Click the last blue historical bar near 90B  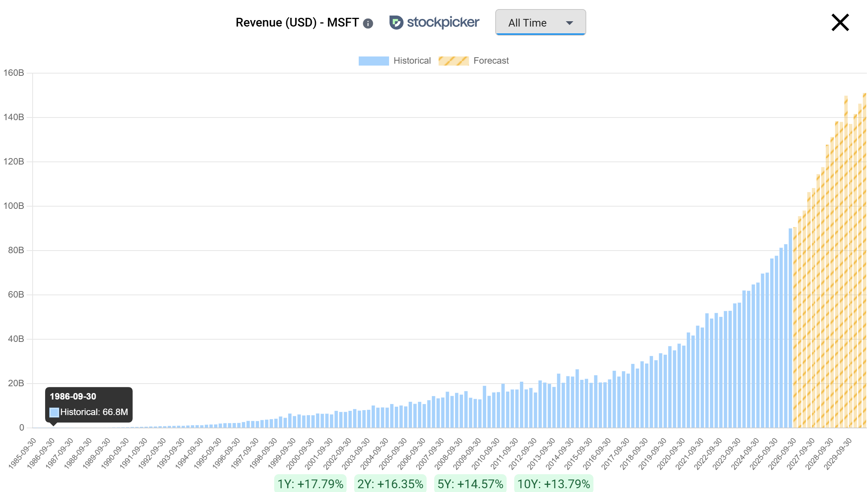790,328
